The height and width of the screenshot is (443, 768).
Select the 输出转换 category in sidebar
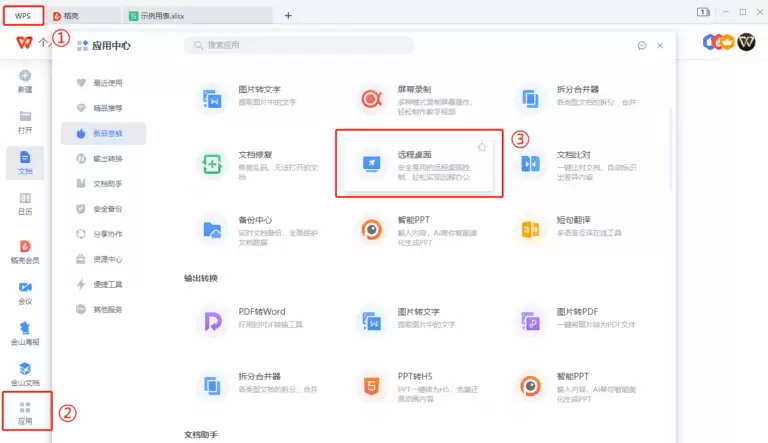(x=100, y=158)
